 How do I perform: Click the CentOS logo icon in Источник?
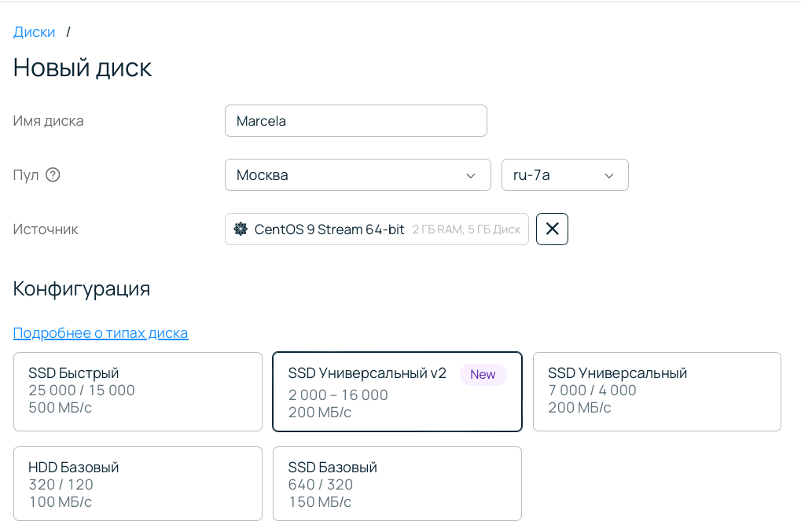click(241, 229)
